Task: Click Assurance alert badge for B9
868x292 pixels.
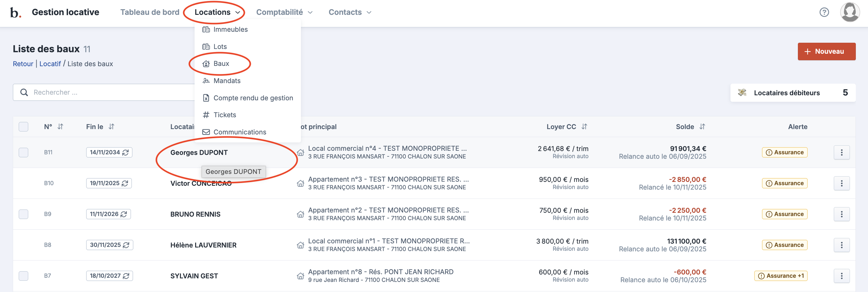Action: [x=785, y=214]
